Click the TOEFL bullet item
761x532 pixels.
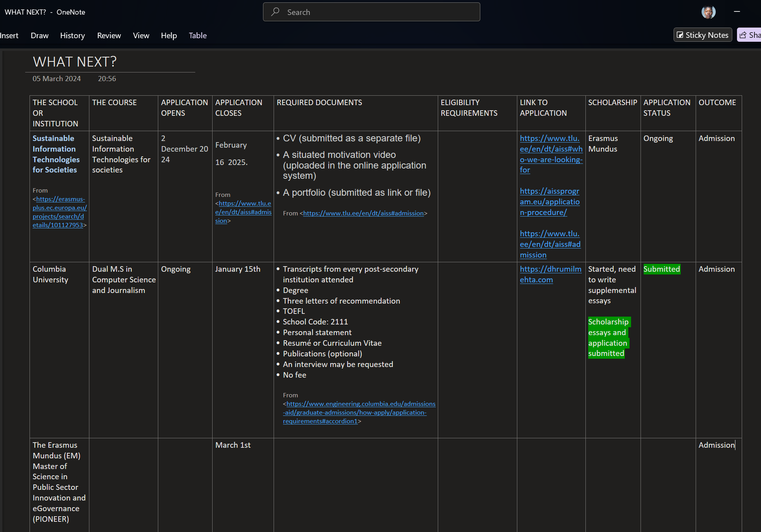(x=294, y=311)
